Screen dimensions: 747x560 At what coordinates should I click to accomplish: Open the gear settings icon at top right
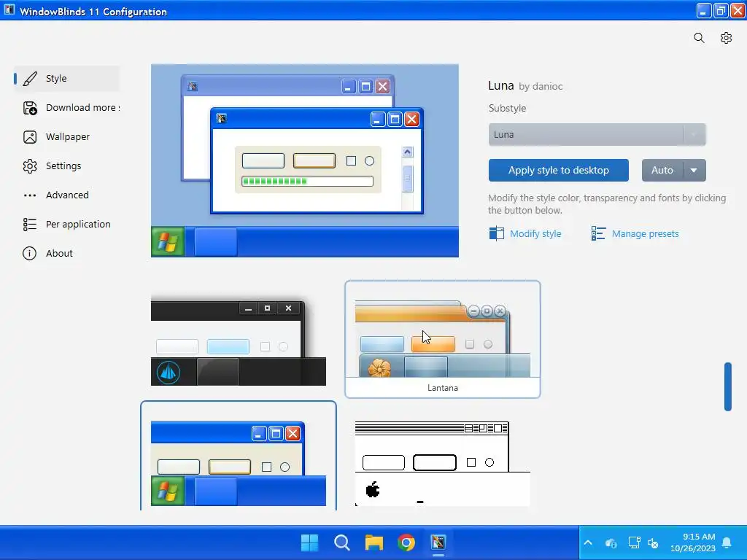tap(726, 38)
